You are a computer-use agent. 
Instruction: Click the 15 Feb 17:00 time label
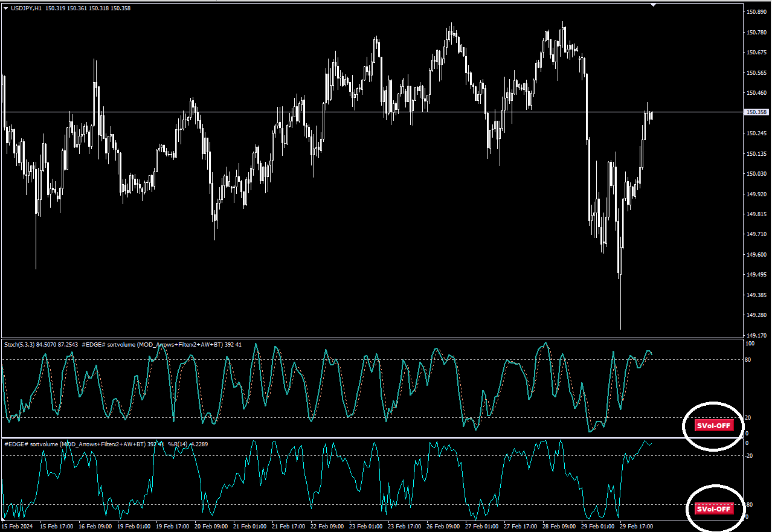point(57,527)
